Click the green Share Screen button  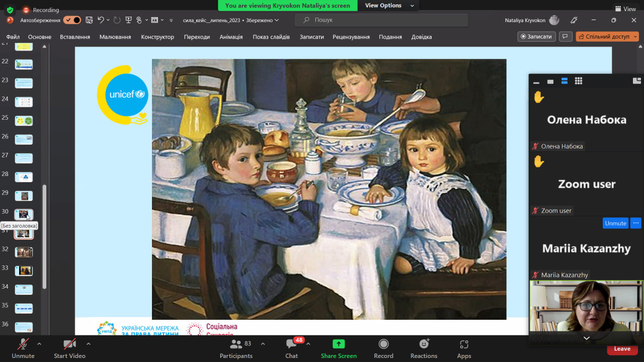pos(339,349)
